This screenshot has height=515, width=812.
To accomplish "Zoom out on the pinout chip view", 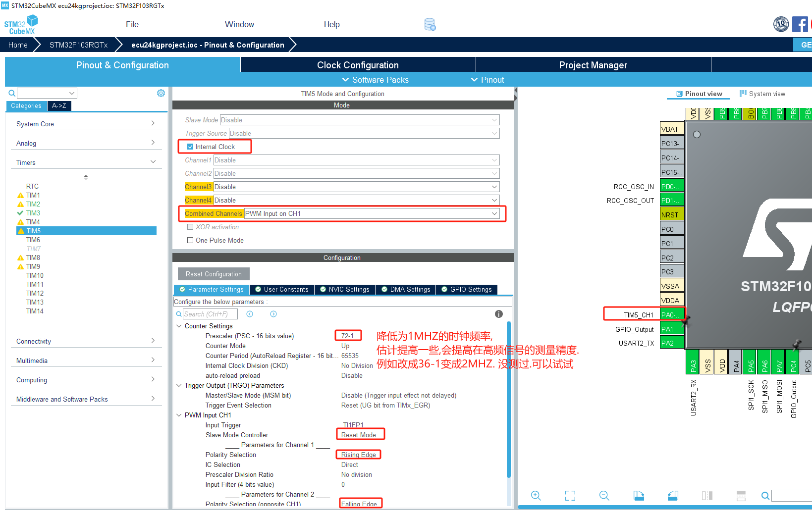I will pyautogui.click(x=604, y=496).
